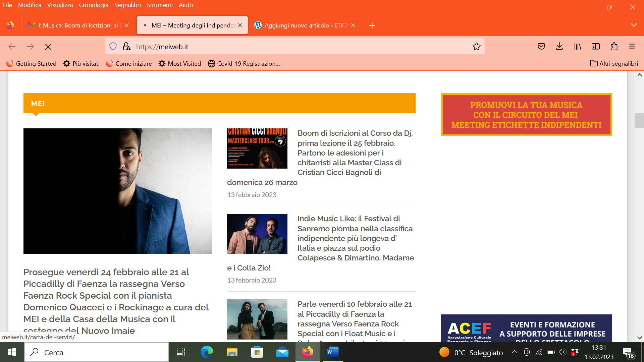Open File Explorer from taskbar
644x362 pixels.
[x=232, y=352]
